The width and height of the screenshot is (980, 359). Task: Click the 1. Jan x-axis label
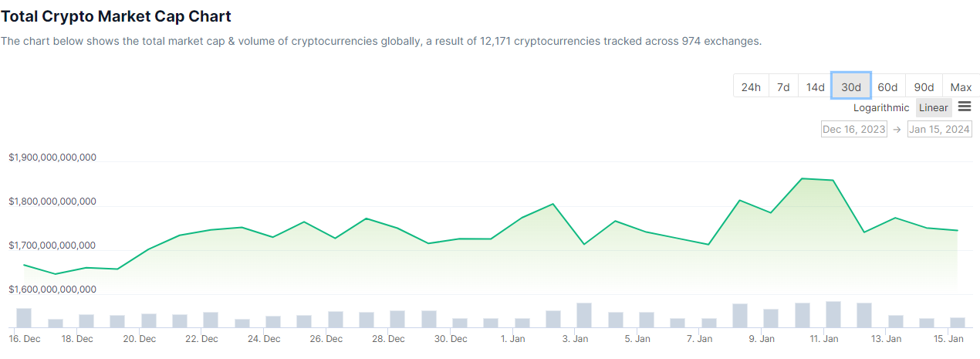pyautogui.click(x=513, y=339)
